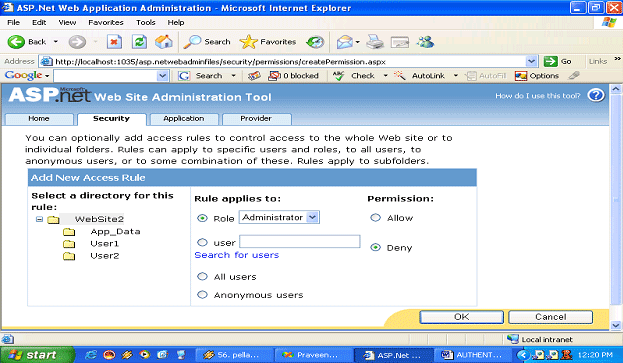Open the Google search box dropdown arrow
The width and height of the screenshot is (623, 363).
(x=162, y=75)
